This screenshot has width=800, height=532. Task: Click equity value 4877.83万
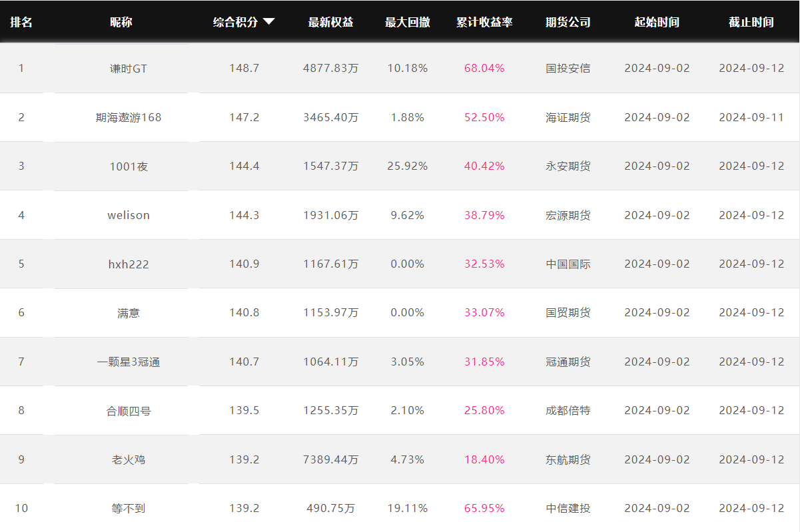[331, 68]
